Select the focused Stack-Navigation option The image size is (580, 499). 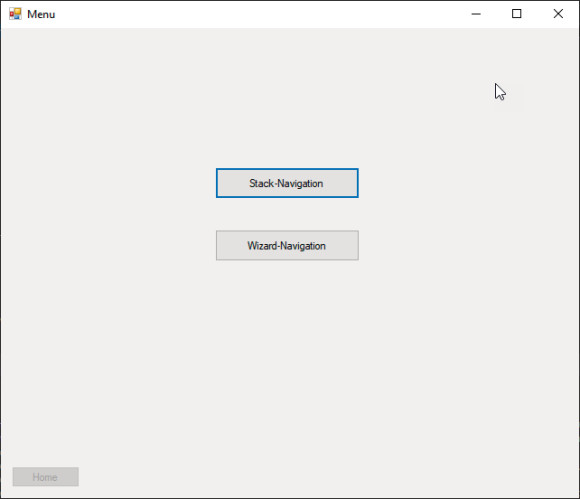287,183
